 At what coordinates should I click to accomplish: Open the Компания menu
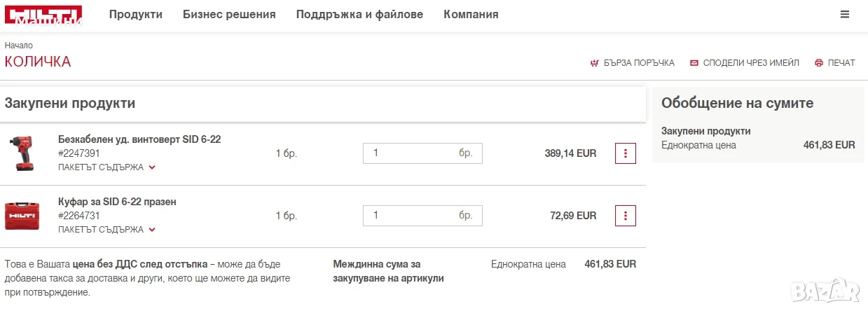[471, 14]
